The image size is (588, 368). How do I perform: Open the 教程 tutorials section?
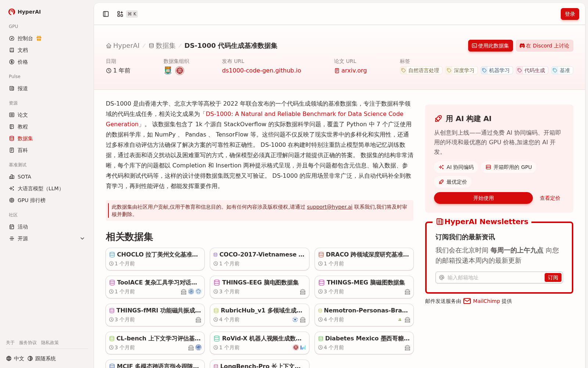[x=47, y=127]
